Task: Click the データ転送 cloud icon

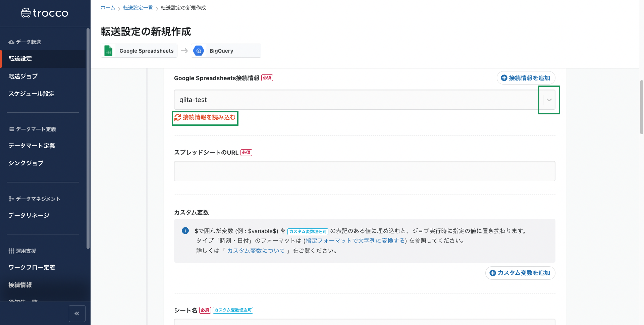Action: 11,42
